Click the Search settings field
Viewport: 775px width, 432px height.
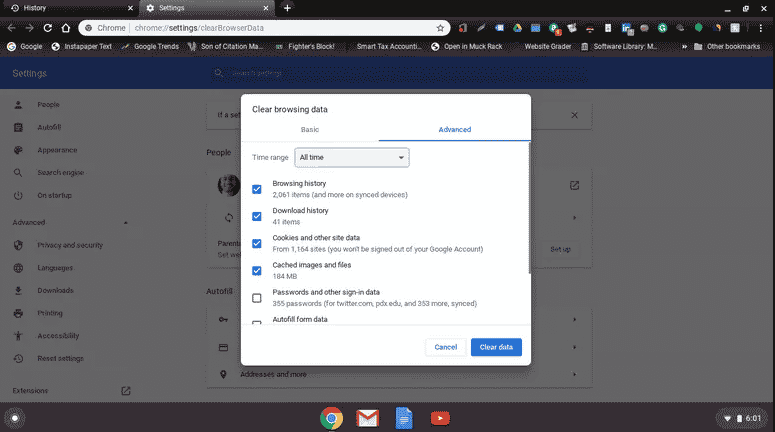click(x=399, y=73)
